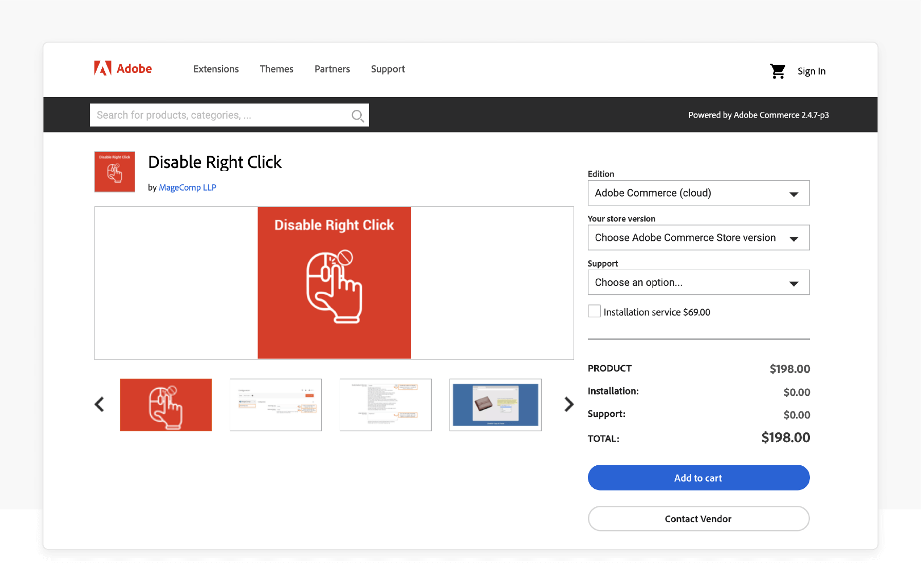Click the main Disable Right Click image

coord(334,283)
